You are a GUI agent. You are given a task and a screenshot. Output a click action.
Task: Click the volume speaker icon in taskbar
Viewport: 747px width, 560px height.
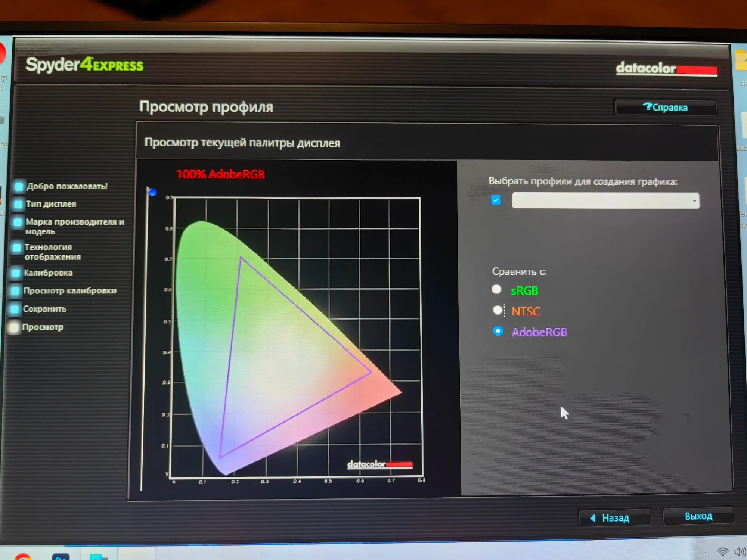[x=739, y=551]
